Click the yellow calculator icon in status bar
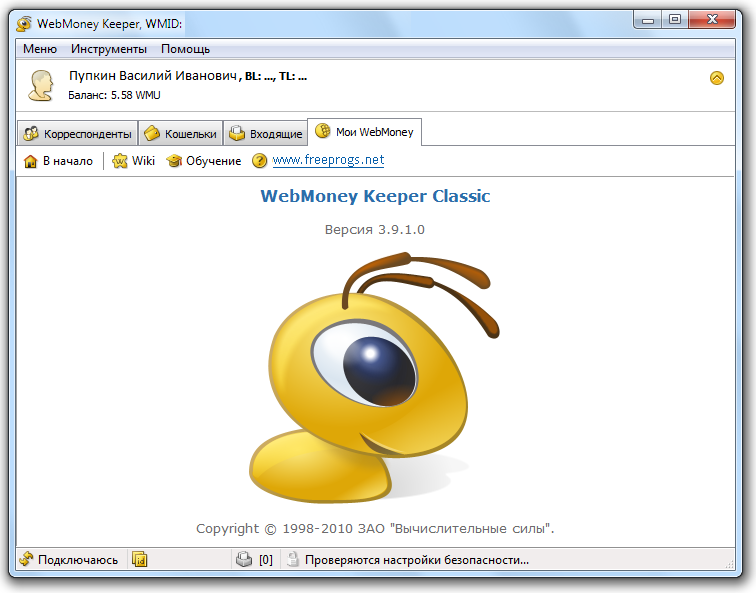Viewport: 756px width, 593px height. 140,560
